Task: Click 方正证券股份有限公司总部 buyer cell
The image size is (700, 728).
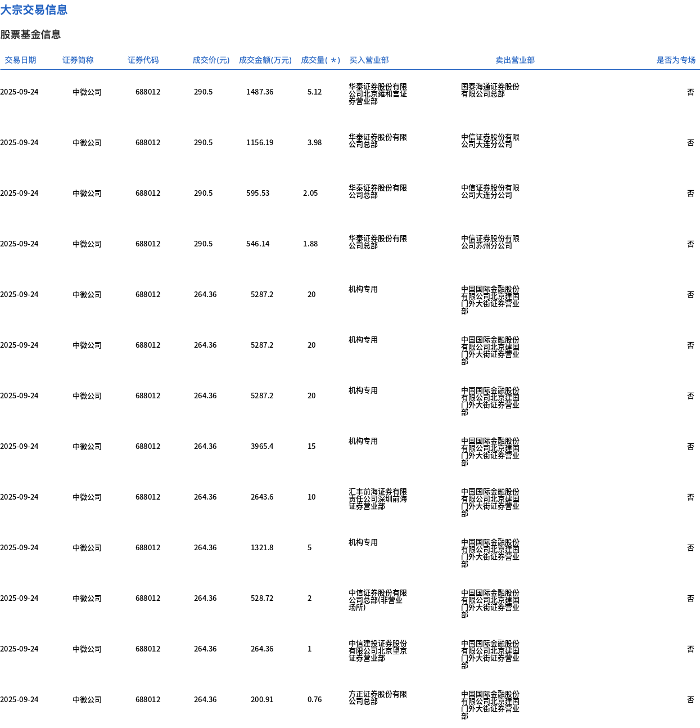Action: 378,698
